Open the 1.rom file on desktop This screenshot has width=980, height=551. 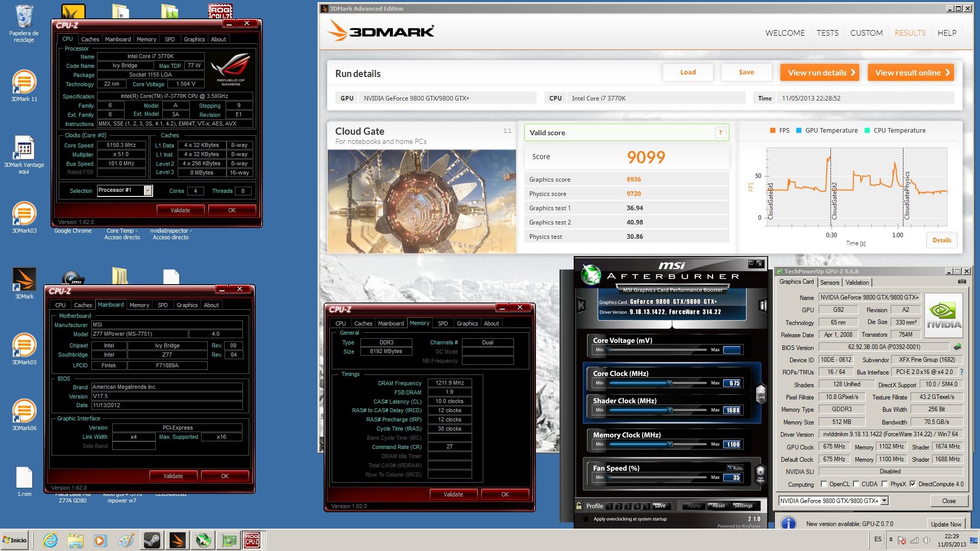point(24,482)
